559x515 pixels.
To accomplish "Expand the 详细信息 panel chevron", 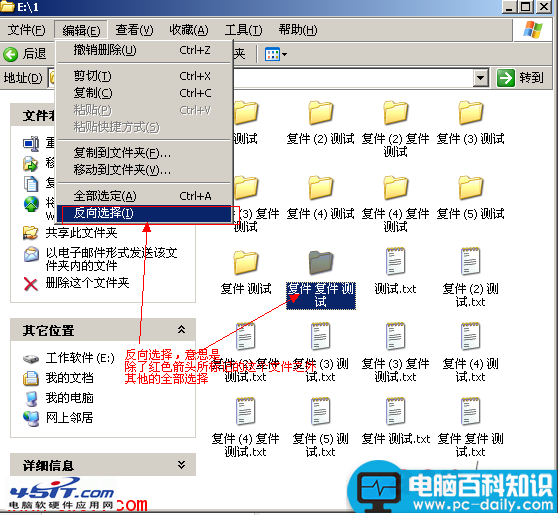I will [x=181, y=465].
